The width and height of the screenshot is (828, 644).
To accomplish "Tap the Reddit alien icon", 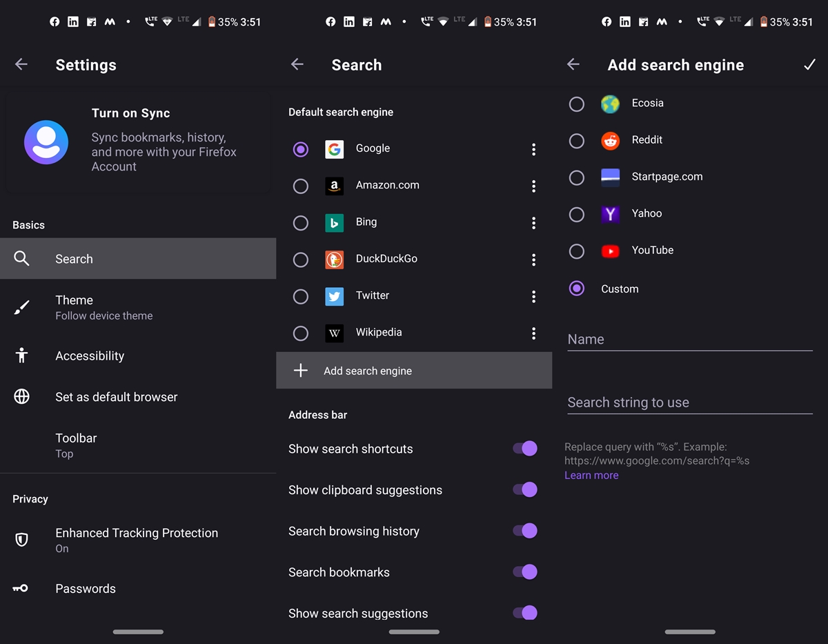I will (611, 141).
